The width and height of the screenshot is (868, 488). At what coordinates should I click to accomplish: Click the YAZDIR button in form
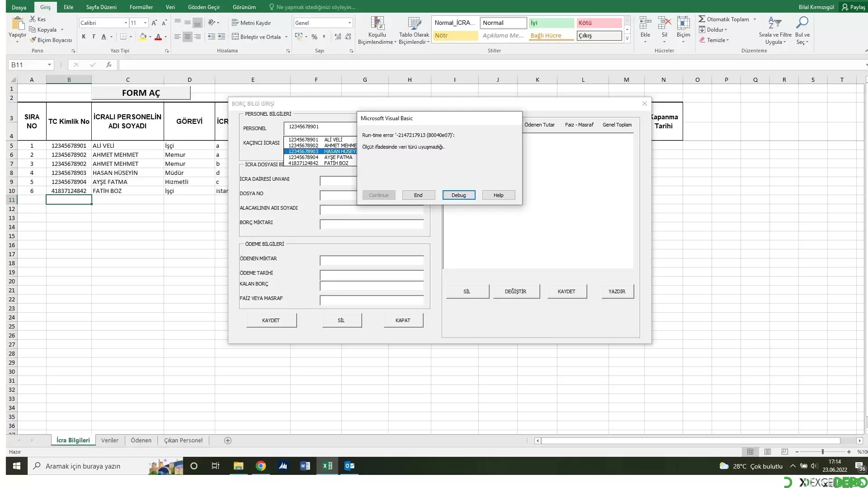pos(617,291)
